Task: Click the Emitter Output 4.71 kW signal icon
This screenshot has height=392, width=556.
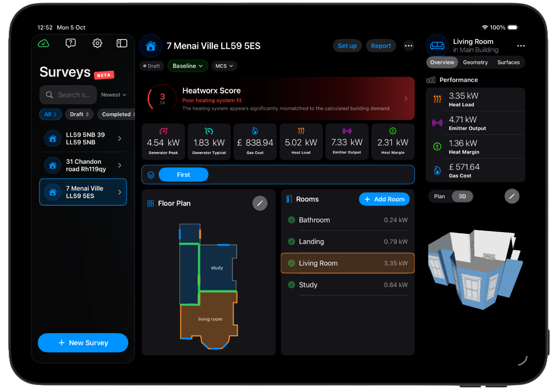Action: coord(437,123)
